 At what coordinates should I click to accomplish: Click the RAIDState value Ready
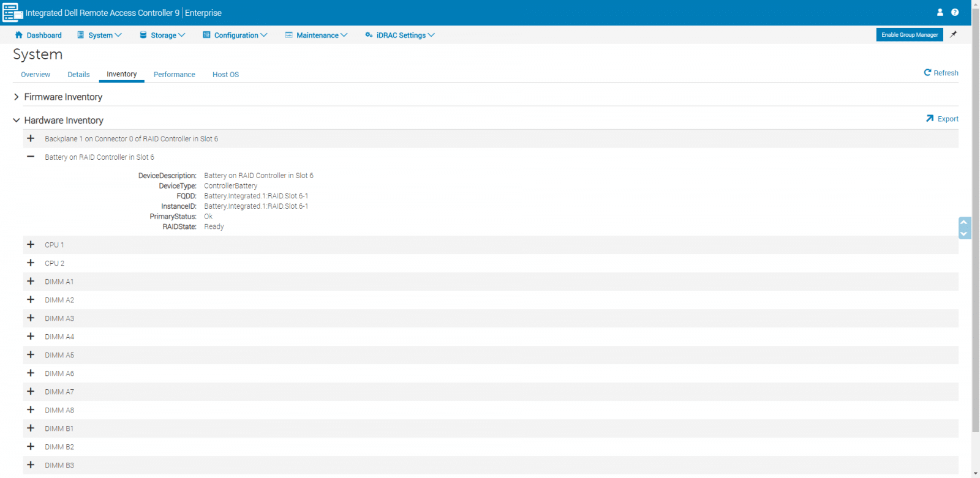tap(214, 226)
